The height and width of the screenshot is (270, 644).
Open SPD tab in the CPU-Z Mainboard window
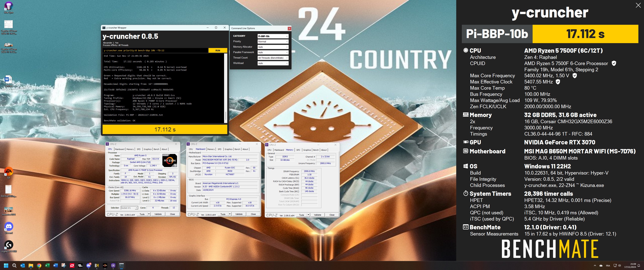(x=219, y=149)
